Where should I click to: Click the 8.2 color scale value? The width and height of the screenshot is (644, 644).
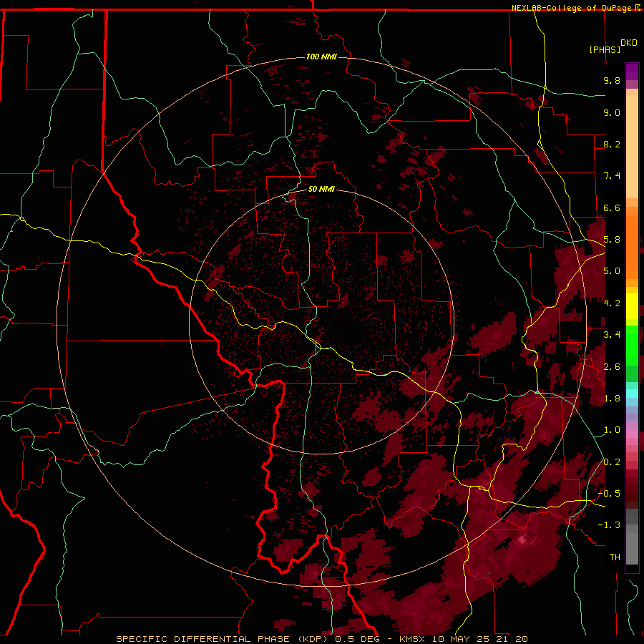[612, 144]
